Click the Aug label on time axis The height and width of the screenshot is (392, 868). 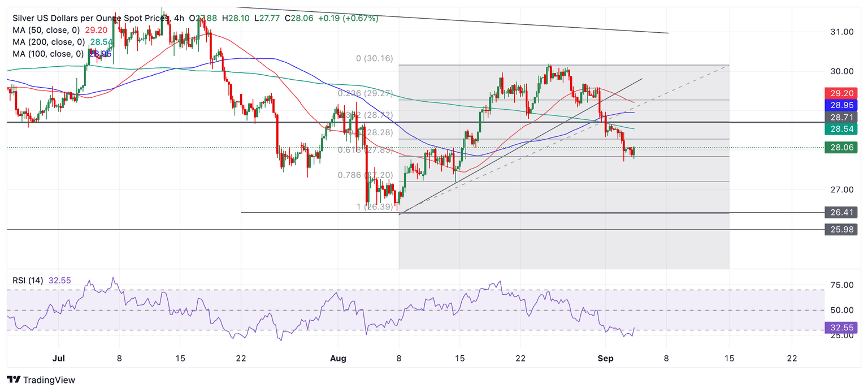click(x=337, y=358)
